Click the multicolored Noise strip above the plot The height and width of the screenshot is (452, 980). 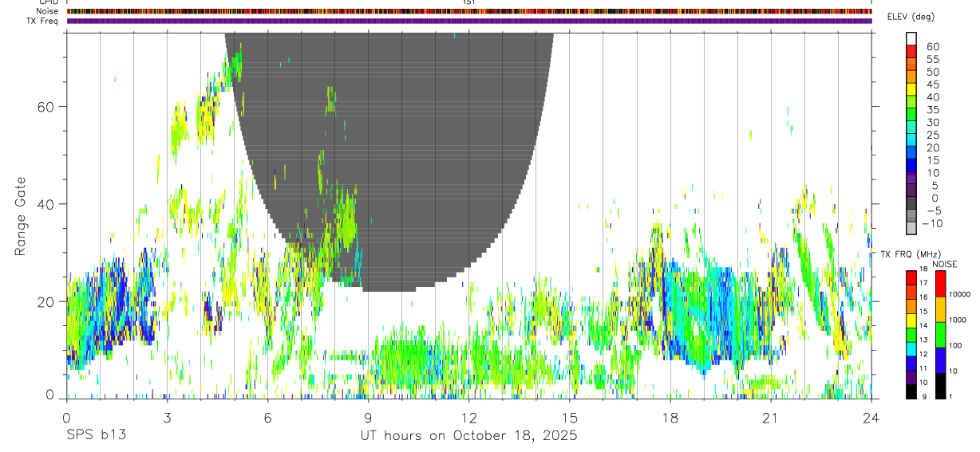pyautogui.click(x=469, y=11)
